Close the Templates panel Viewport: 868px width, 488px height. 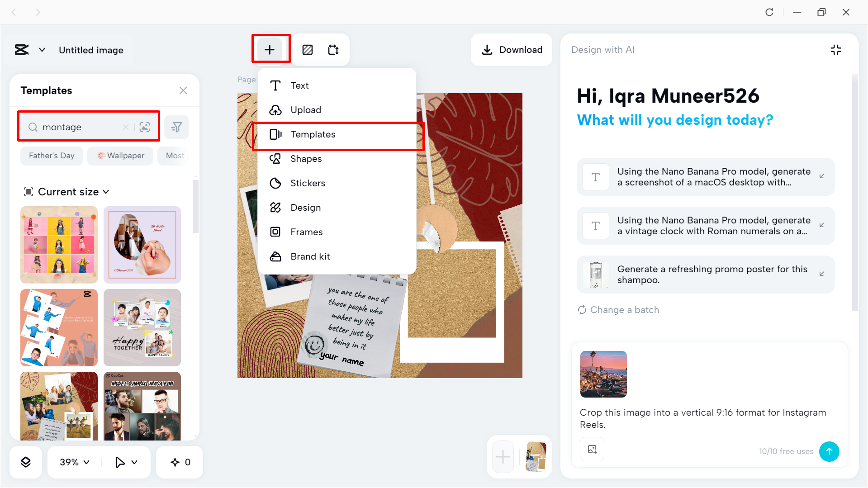(183, 90)
